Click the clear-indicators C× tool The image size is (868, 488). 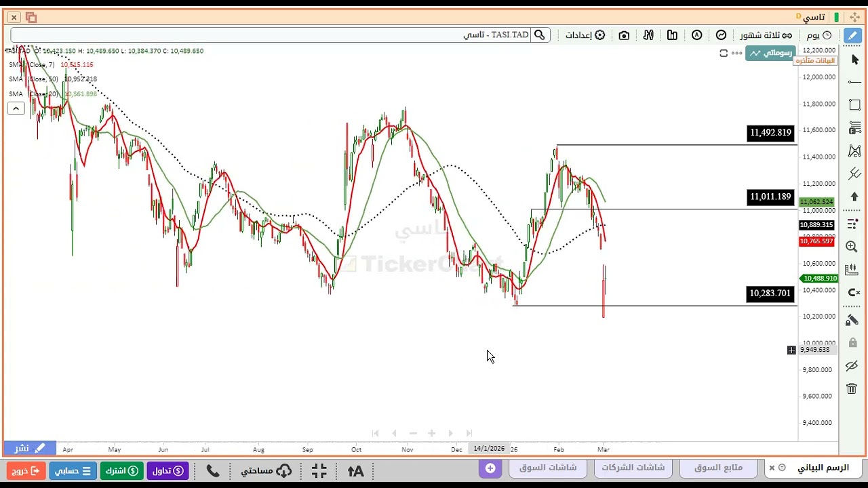[854, 293]
